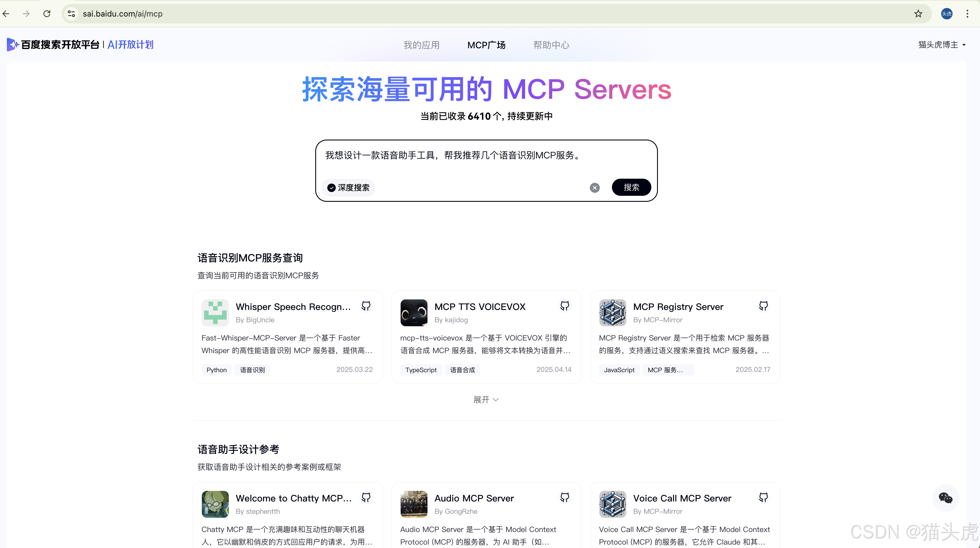Bookmark this page with star icon
980x548 pixels.
click(x=918, y=14)
